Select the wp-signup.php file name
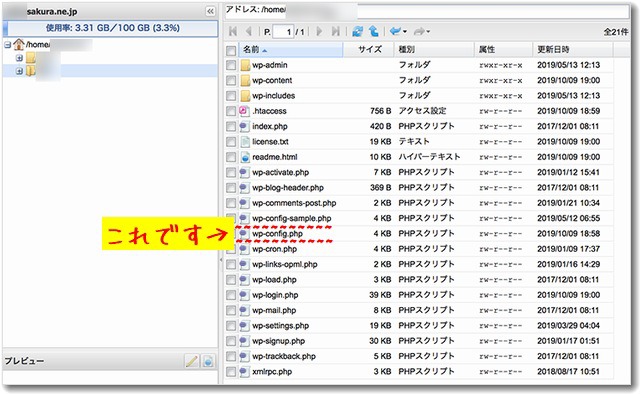The height and width of the screenshot is (394, 640). point(278,341)
